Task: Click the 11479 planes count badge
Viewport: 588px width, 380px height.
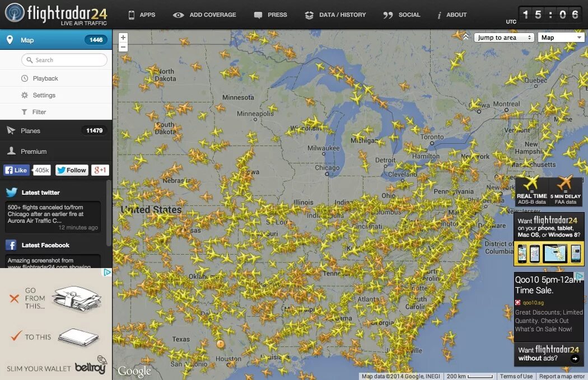Action: pos(95,130)
